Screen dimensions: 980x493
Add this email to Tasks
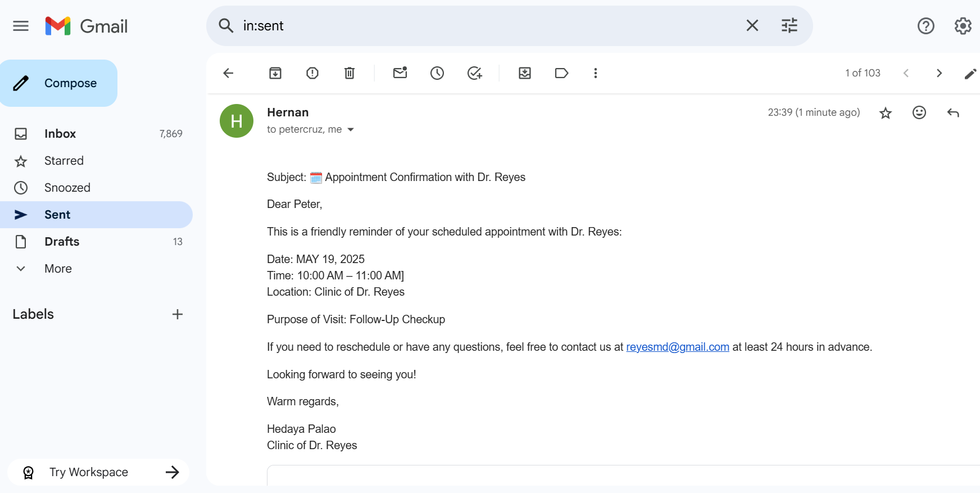pos(475,73)
